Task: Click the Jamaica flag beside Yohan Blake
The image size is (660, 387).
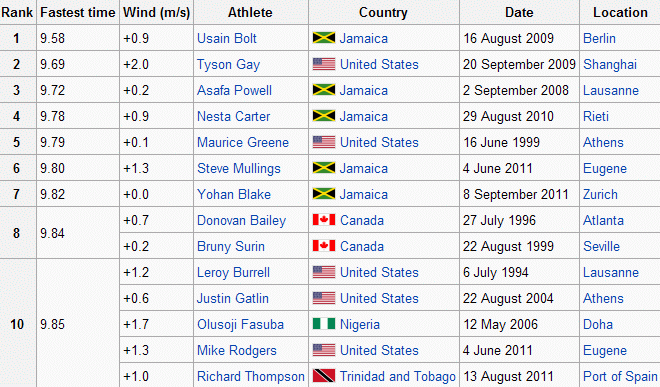Action: 324,194
